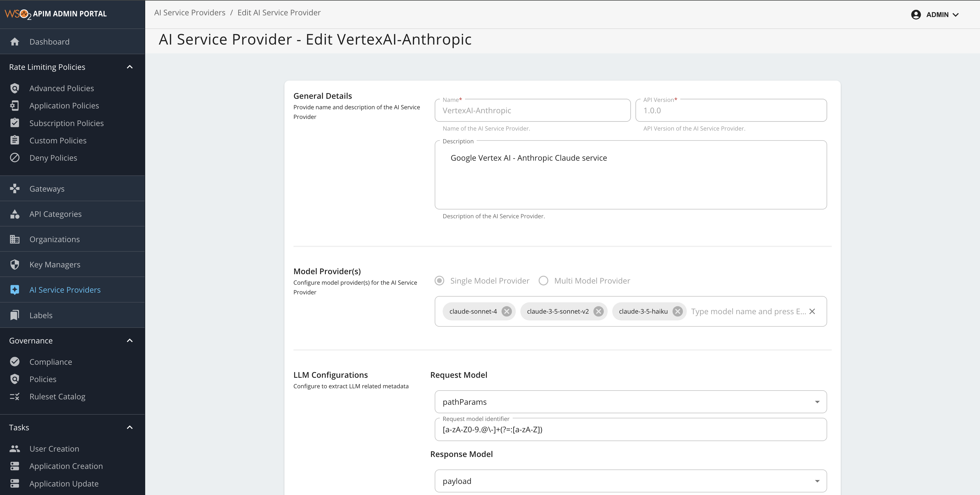Open the Labels page
The width and height of the screenshot is (980, 495).
tap(72, 315)
